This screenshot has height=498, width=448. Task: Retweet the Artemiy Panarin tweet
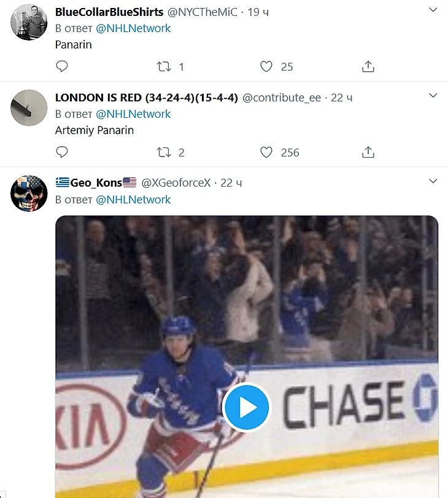pos(164,152)
